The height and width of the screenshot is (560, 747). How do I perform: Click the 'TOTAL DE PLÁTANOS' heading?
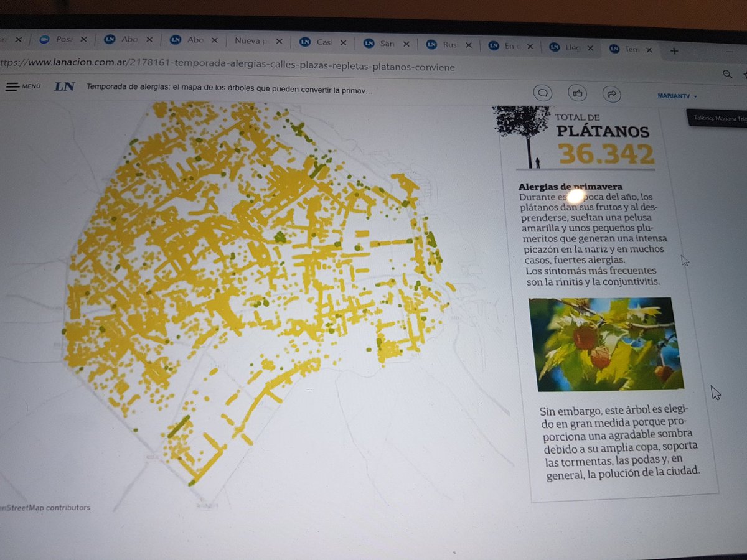point(602,125)
